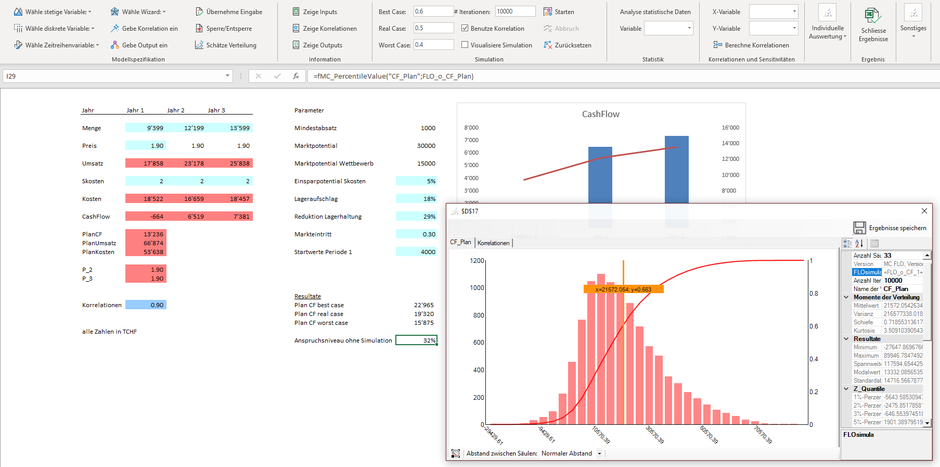This screenshot has width=940, height=467.
Task: Enable the Visualisiere Simulation checkbox
Action: pos(465,45)
